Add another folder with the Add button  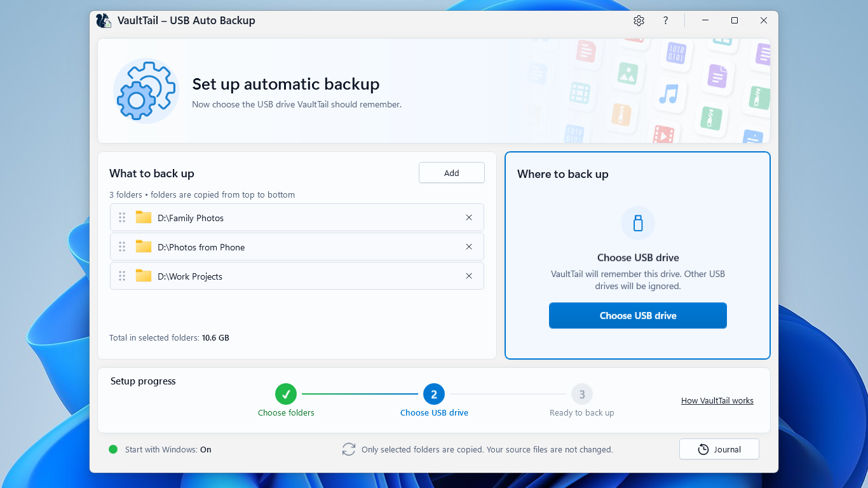[x=452, y=173]
